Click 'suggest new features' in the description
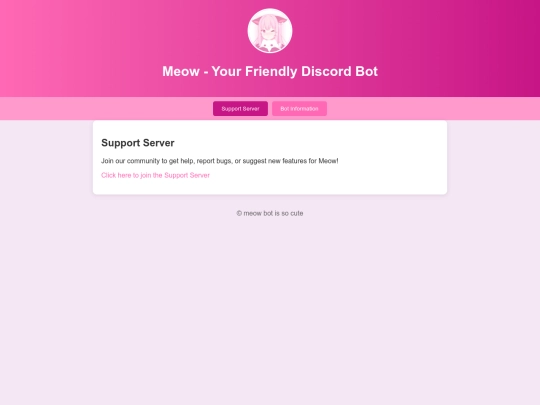The width and height of the screenshot is (540, 405). pos(275,161)
